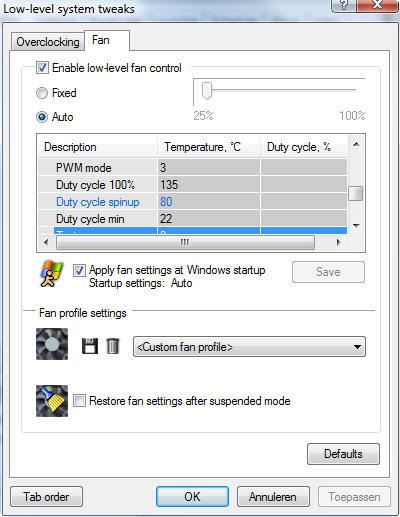Open the Custom fan profile dropdown

(249, 347)
